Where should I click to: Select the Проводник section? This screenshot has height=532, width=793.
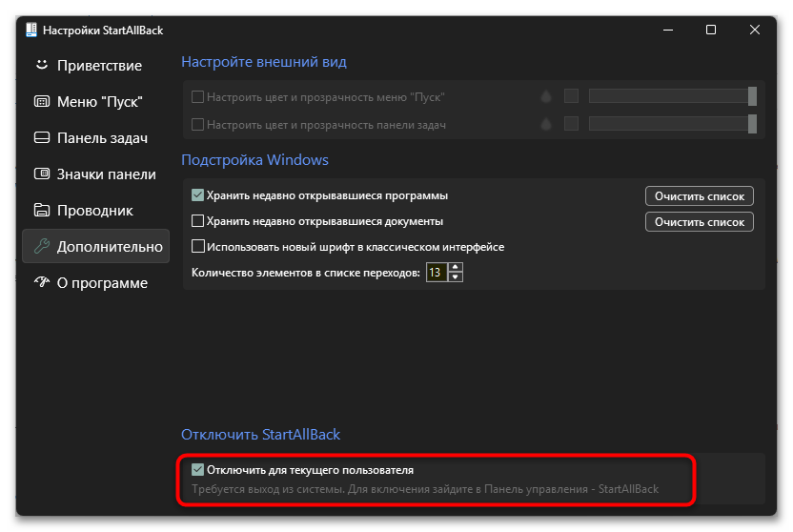(95, 211)
